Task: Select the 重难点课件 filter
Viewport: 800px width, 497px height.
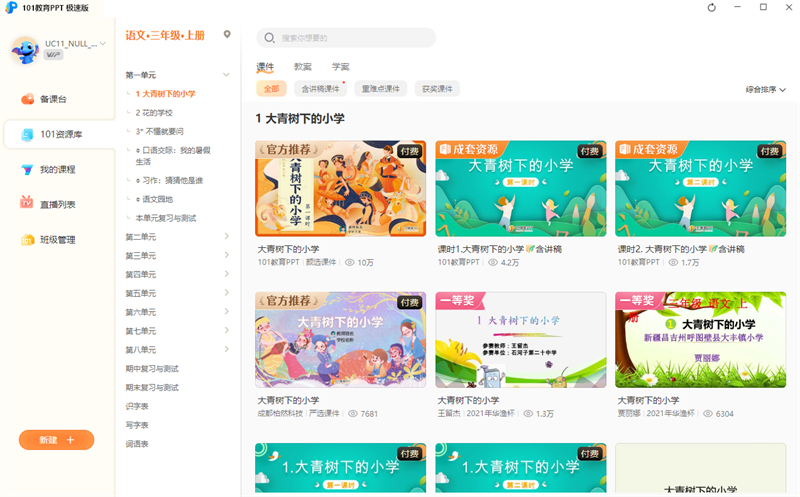Action: 381,89
